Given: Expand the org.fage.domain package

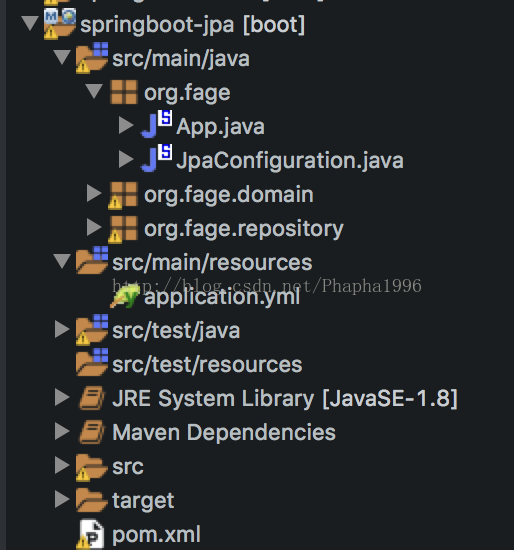Looking at the screenshot, I should point(94,193).
